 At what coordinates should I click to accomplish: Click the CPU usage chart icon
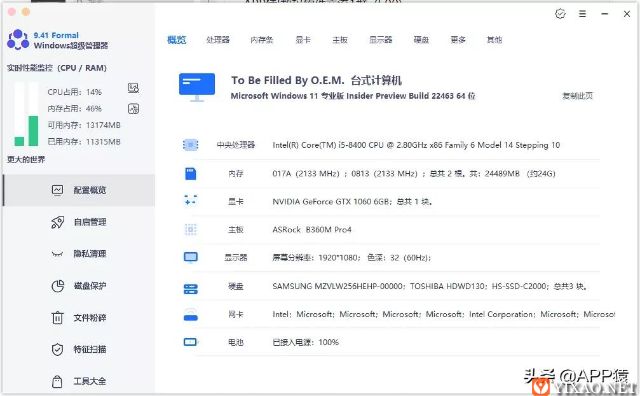coord(133,88)
